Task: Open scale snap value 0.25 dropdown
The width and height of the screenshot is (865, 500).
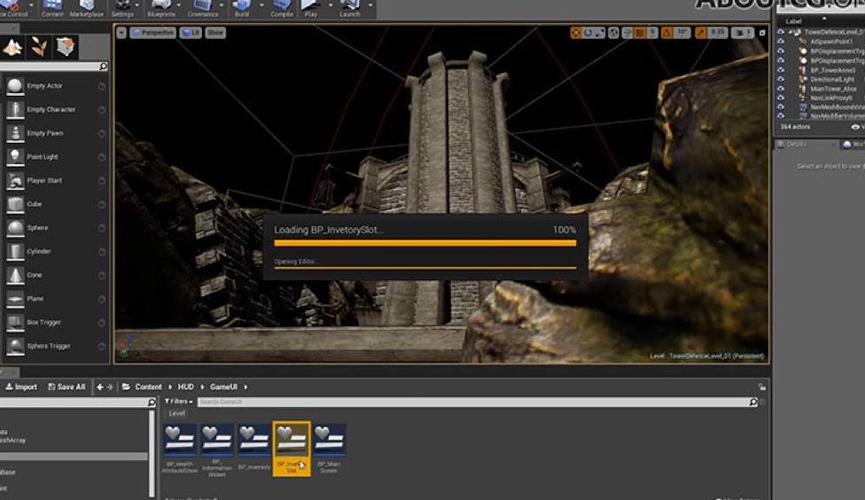Action: pos(718,33)
